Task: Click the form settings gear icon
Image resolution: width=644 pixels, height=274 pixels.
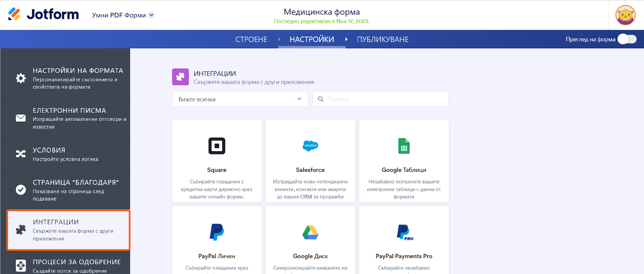Action: pos(21,78)
